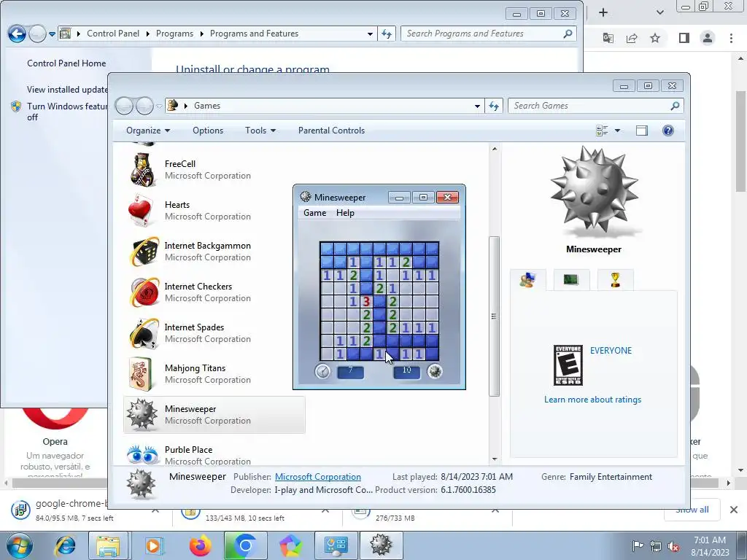Expand the Tools dropdown menu
Viewport: 747px width, 560px height.
coord(260,131)
